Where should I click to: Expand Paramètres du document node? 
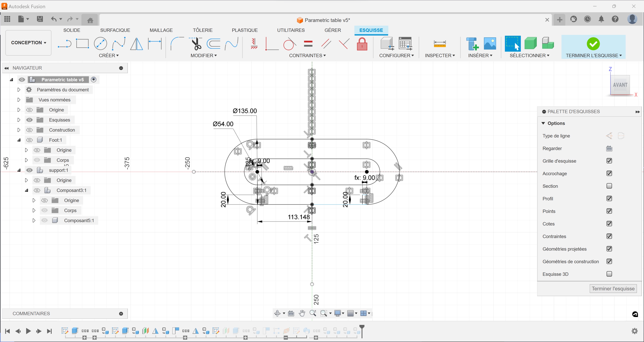19,90
